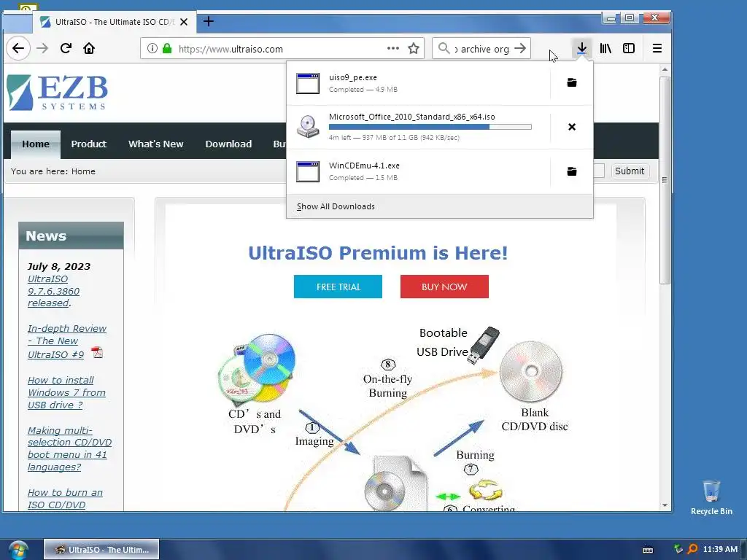
Task: Click the taskbar UltraISO Firefox button
Action: pyautogui.click(x=101, y=550)
